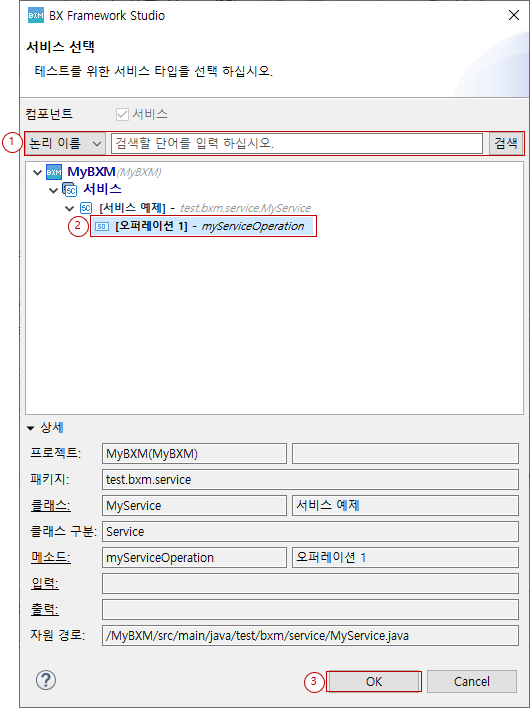This screenshot has height=708, width=530.
Task: Click the 메소드 underlined label link
Action: pos(50,558)
